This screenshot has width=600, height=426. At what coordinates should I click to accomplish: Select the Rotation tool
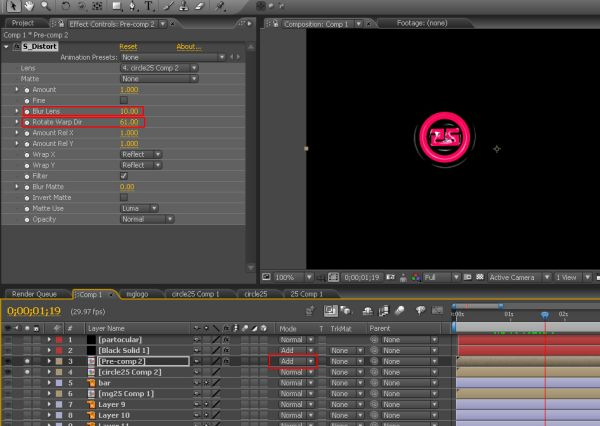point(66,6)
